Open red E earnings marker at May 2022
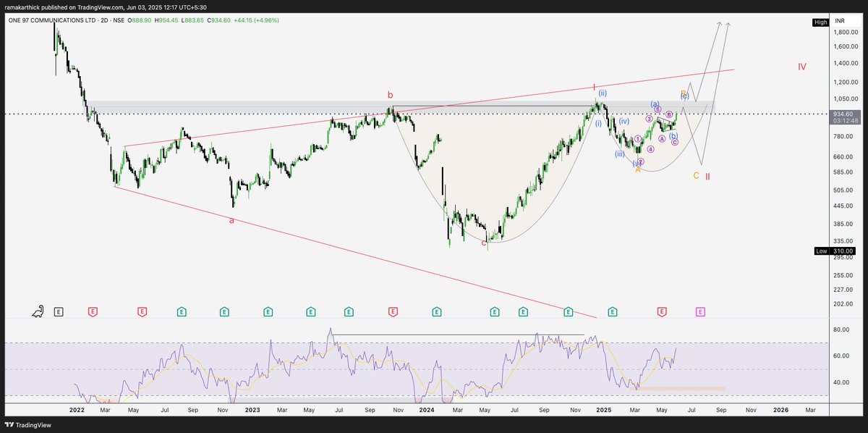The width and height of the screenshot is (868, 433). [142, 312]
